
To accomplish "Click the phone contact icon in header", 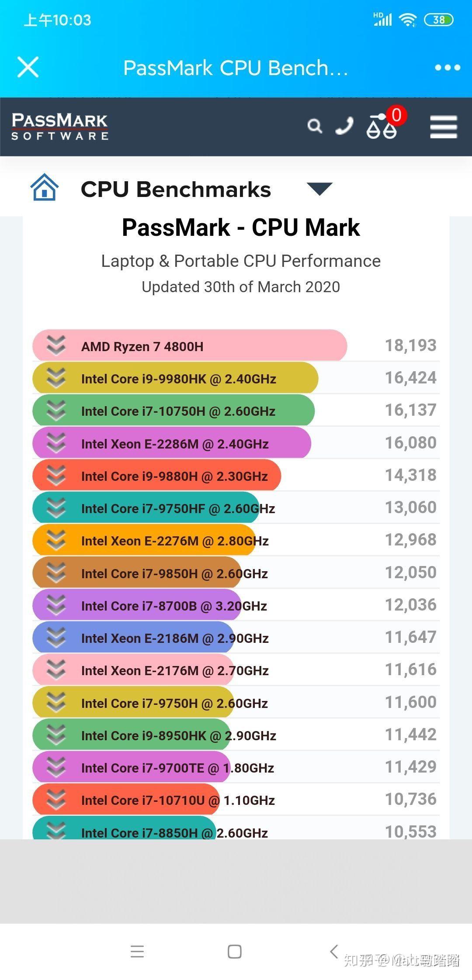I will point(344,127).
